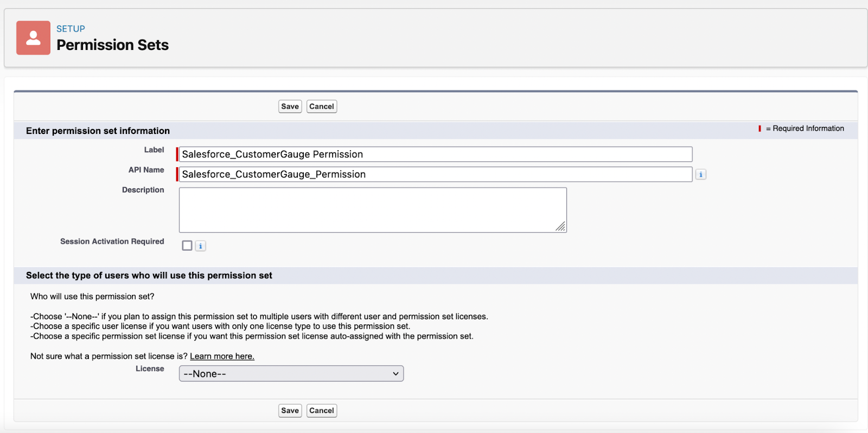Click the 'Who will use this permission set?' text
The height and width of the screenshot is (433, 868).
click(92, 296)
